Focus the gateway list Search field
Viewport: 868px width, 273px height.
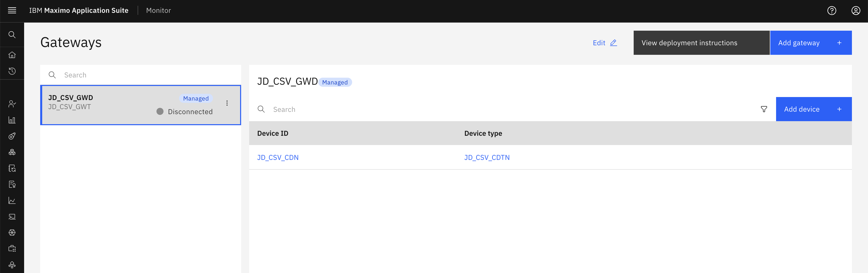pyautogui.click(x=140, y=75)
